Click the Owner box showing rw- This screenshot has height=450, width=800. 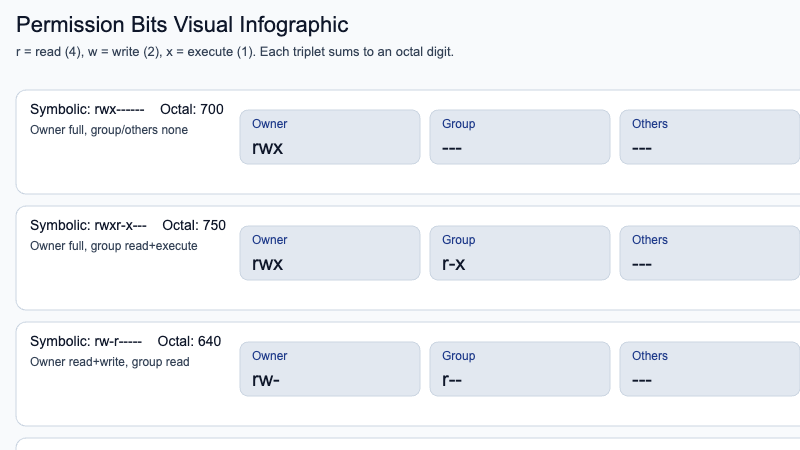click(329, 369)
